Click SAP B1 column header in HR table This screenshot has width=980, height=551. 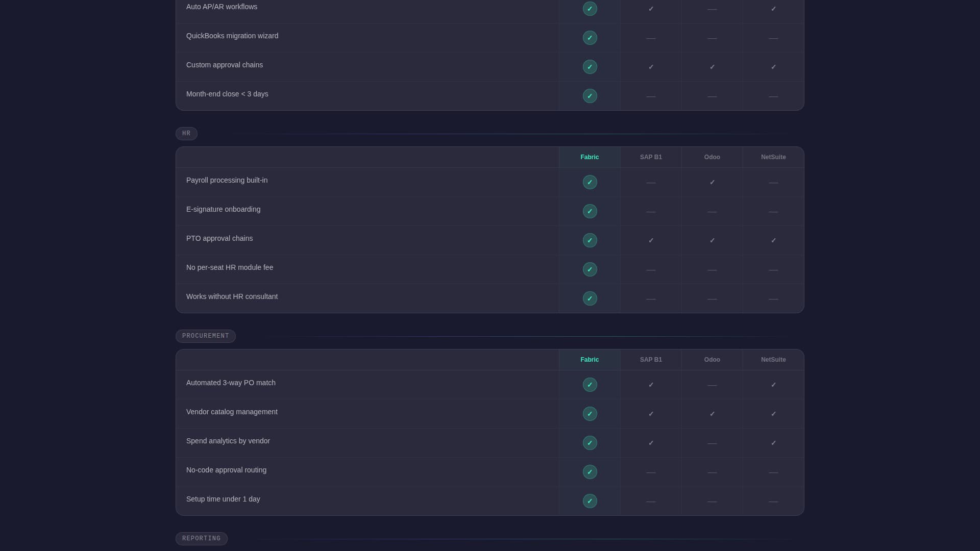651,157
